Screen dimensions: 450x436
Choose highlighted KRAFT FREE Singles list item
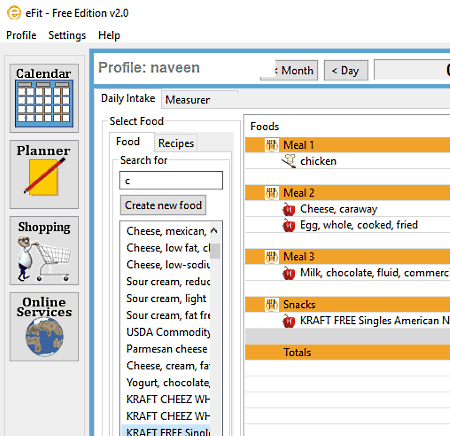pyautogui.click(x=166, y=431)
